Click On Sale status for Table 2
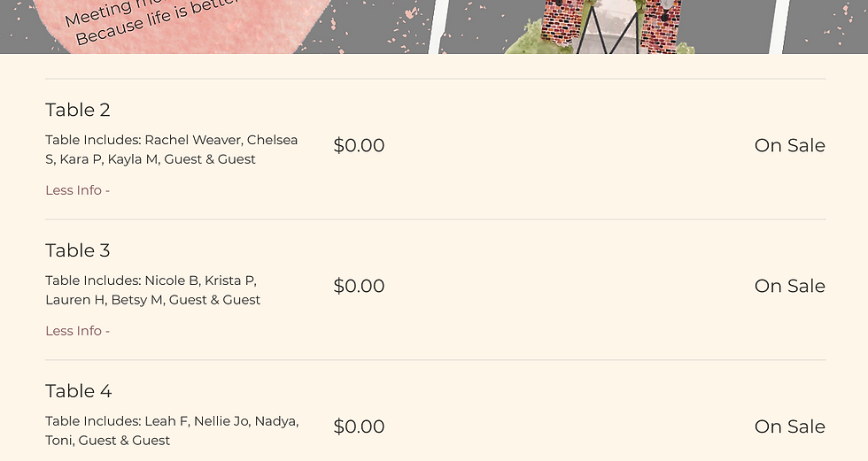Viewport: 868px width, 461px height. point(789,145)
